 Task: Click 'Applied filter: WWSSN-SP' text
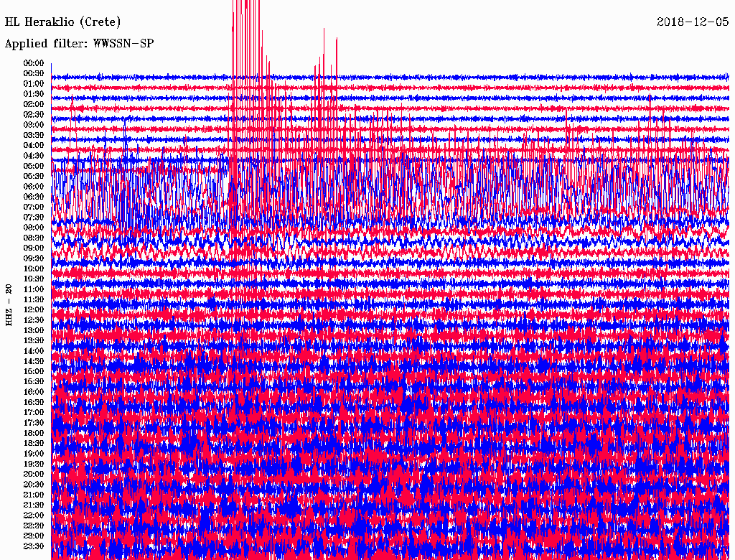point(79,44)
